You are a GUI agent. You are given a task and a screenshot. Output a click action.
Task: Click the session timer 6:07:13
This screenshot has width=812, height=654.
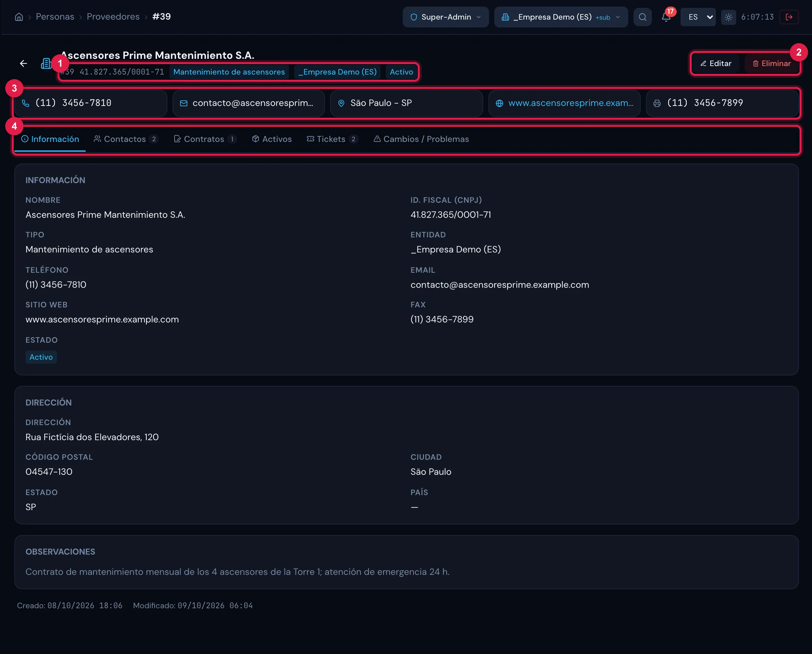[x=757, y=17]
